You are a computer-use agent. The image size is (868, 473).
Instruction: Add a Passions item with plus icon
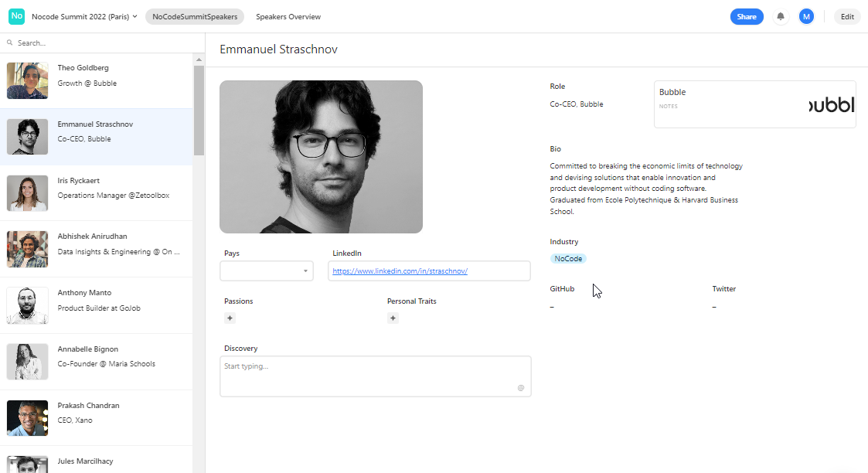coord(230,318)
